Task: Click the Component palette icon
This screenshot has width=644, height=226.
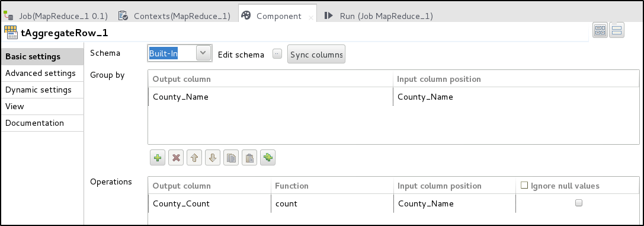Action: tap(246, 15)
